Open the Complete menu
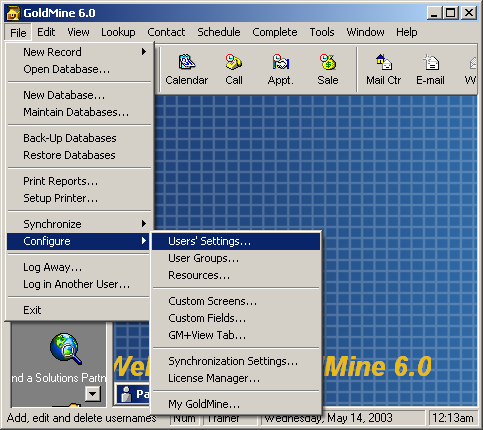Screen dimensions: 483x430 (x=275, y=32)
